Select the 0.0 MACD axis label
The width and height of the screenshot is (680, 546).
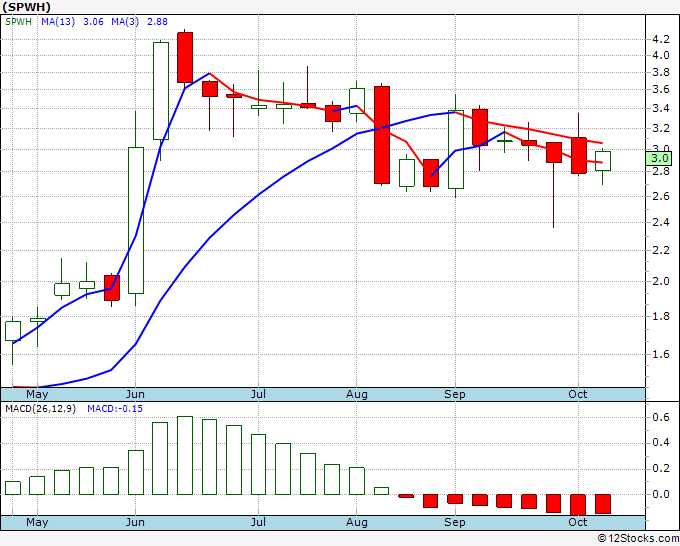[660, 494]
